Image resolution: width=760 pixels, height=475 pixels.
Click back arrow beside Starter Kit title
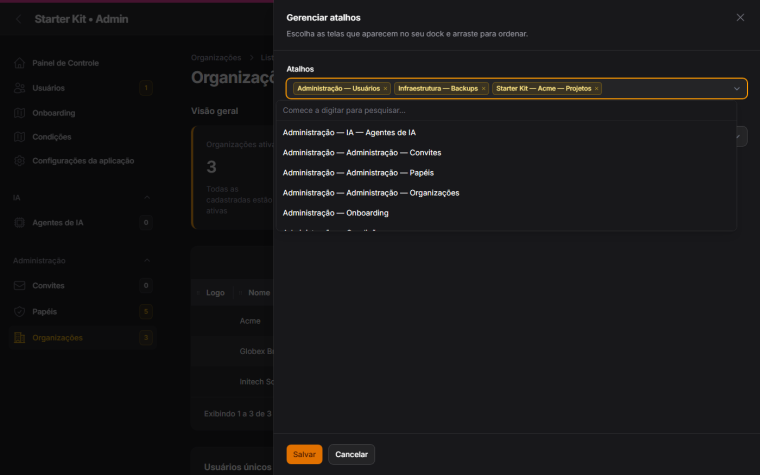(x=18, y=19)
